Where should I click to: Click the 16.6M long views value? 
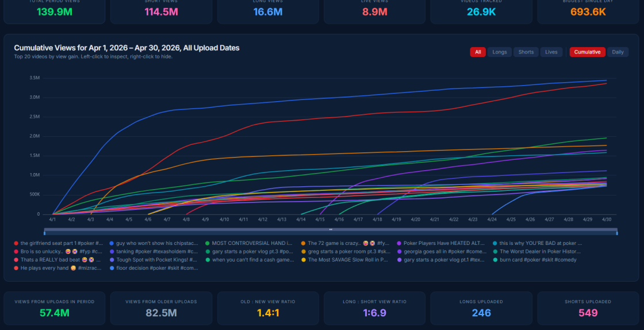click(x=268, y=12)
